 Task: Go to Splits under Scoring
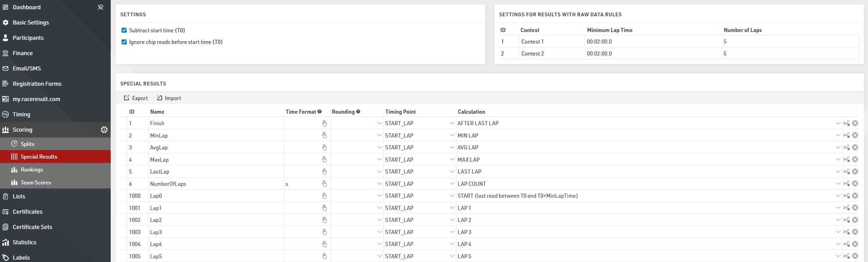click(27, 144)
